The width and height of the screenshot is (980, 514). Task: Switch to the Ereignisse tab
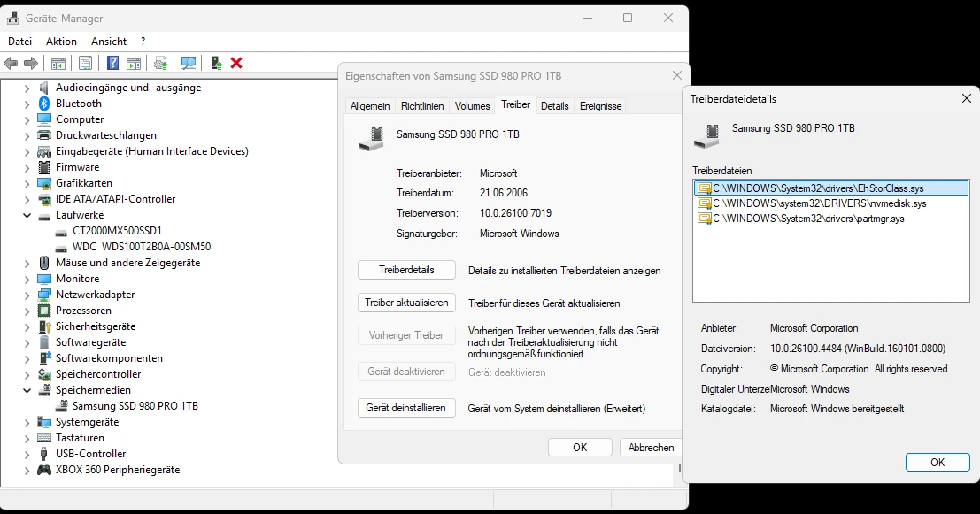click(x=599, y=105)
